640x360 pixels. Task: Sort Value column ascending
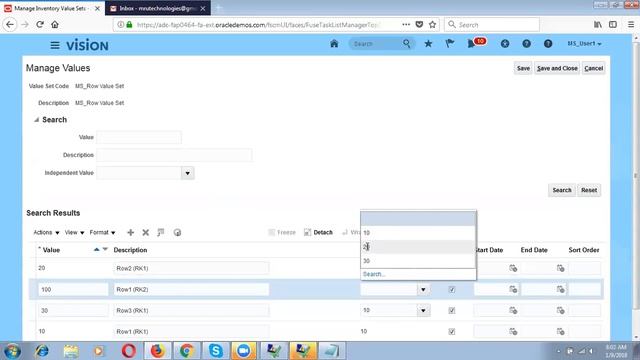point(97,249)
